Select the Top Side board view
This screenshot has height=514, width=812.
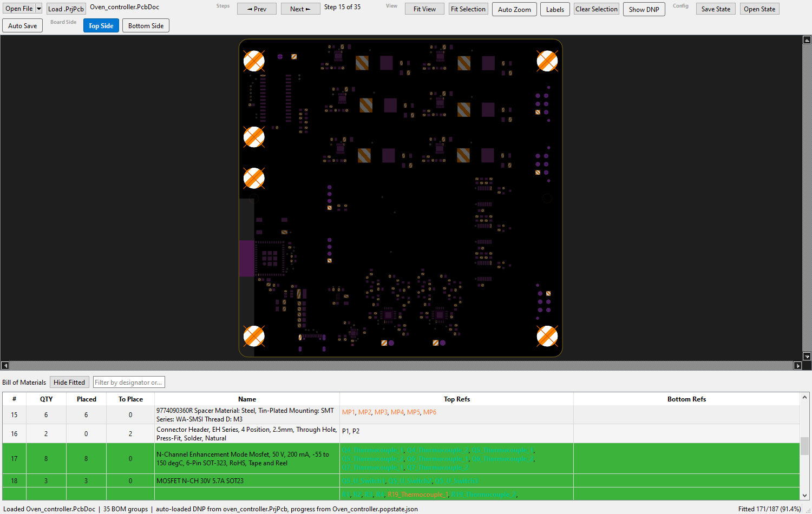point(101,25)
